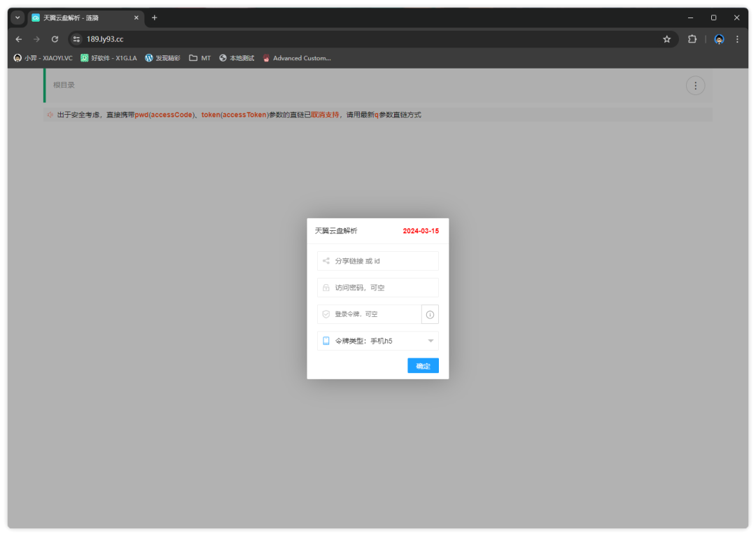756x536 pixels.
Task: Reload the page with refresh icon
Action: [55, 39]
